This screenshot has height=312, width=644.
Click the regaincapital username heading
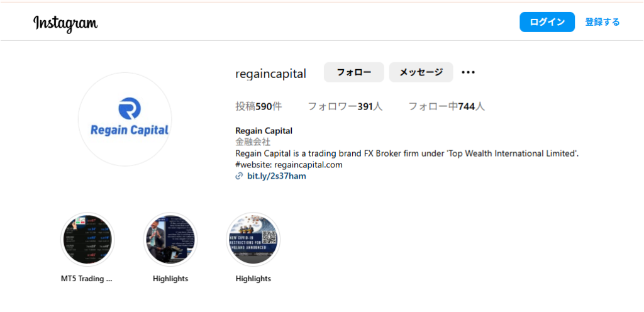click(x=270, y=74)
